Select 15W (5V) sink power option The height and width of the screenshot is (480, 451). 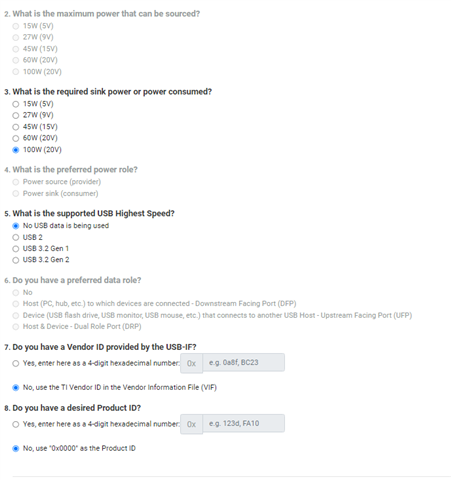(x=16, y=104)
